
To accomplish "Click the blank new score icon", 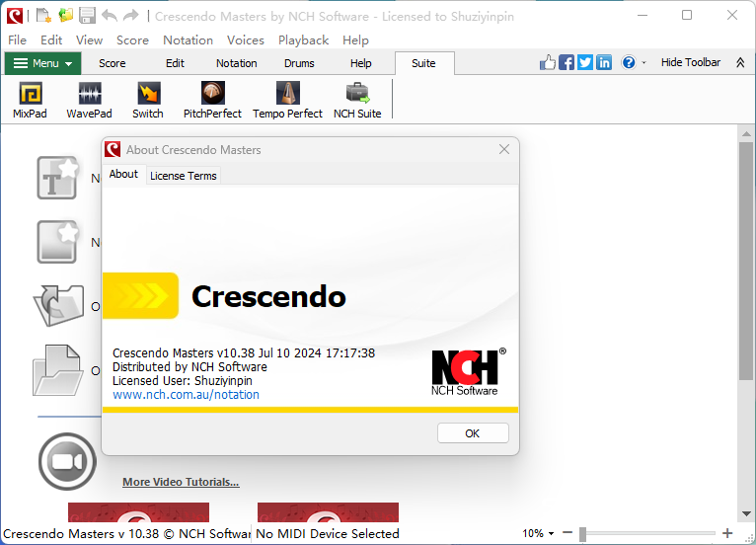I will pyautogui.click(x=57, y=242).
